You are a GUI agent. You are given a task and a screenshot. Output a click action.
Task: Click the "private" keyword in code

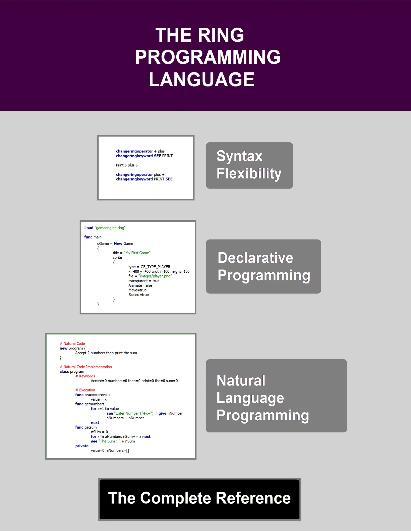[x=82, y=446]
